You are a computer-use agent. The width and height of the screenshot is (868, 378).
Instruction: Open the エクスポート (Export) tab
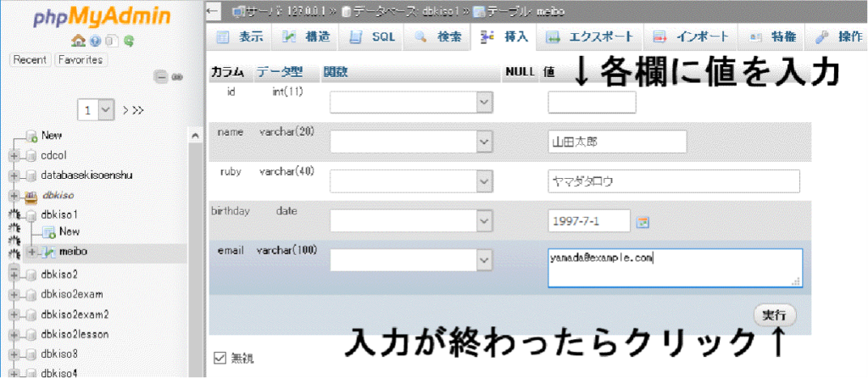tap(591, 37)
